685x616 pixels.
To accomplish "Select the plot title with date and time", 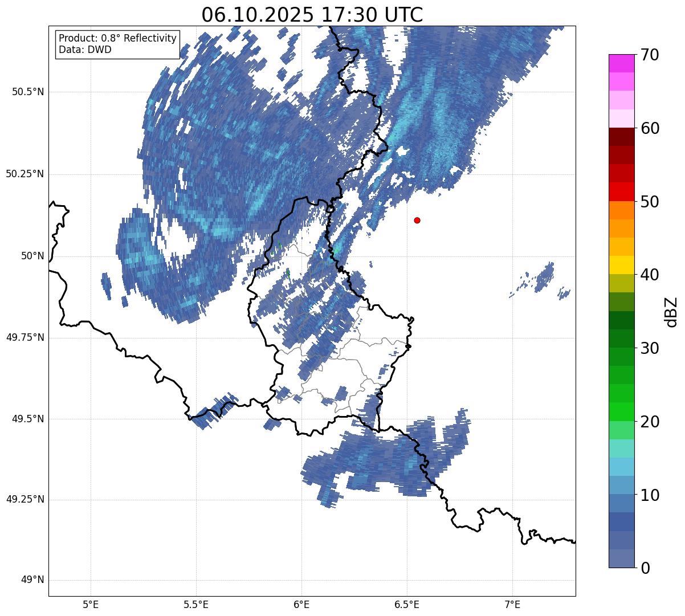I will (312, 15).
